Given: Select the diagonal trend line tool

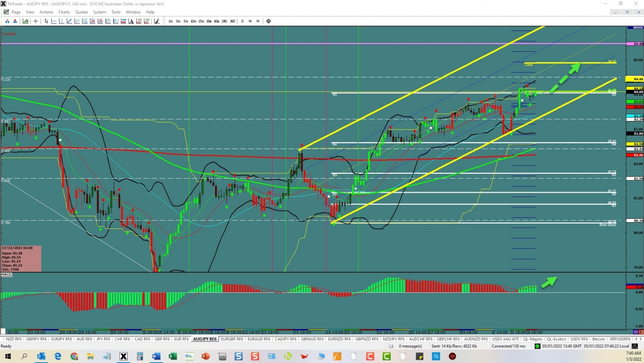Looking at the screenshot, I should [x=69, y=21].
